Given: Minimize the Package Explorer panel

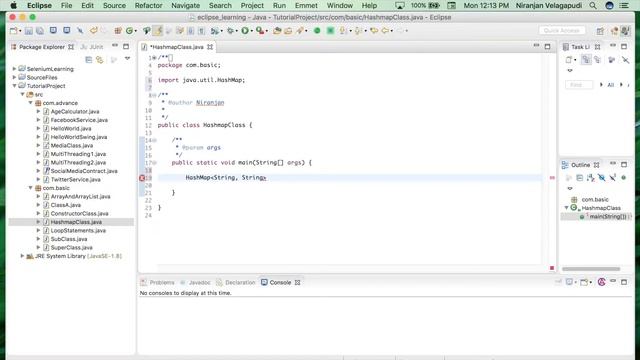Looking at the screenshot, I should point(115,46).
